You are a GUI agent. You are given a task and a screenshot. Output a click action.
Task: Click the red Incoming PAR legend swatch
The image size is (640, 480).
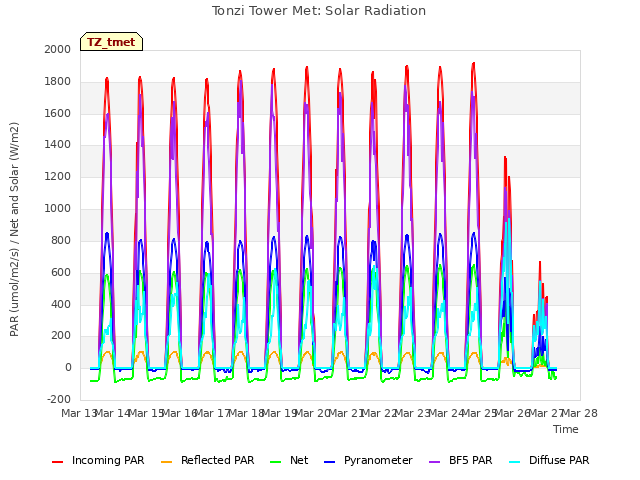pyautogui.click(x=58, y=462)
